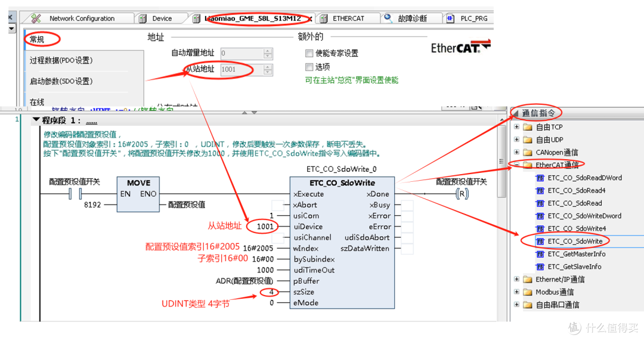Collapse the 通信指令 panel header

pyautogui.click(x=515, y=113)
